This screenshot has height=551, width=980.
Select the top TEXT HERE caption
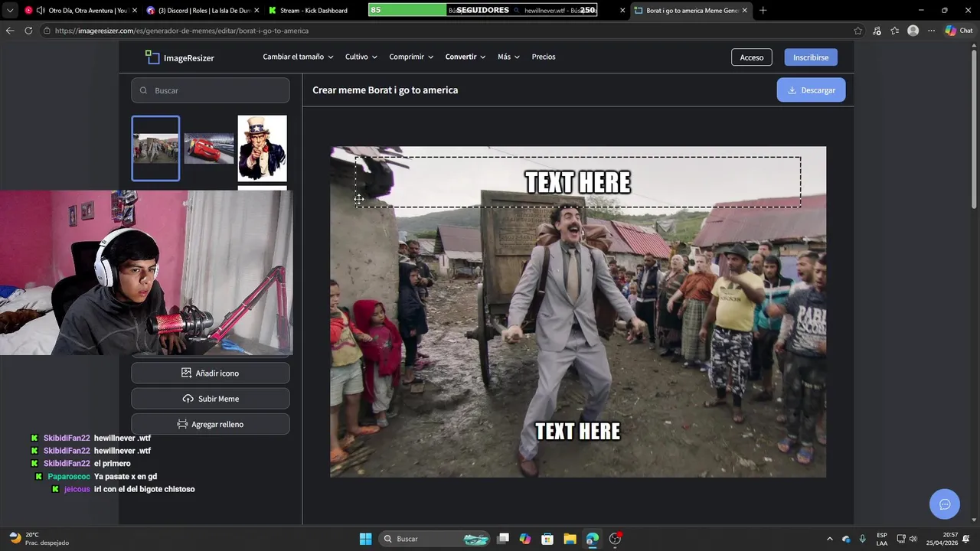click(577, 182)
